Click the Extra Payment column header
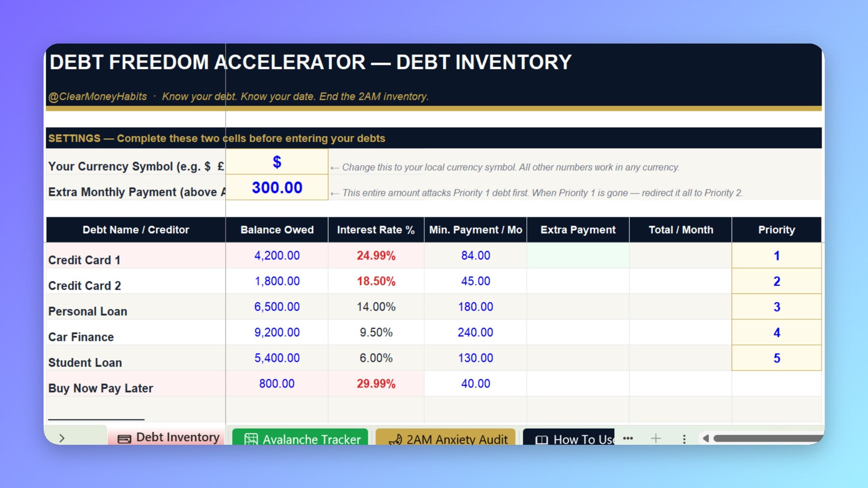Image resolution: width=868 pixels, height=488 pixels. 578,230
